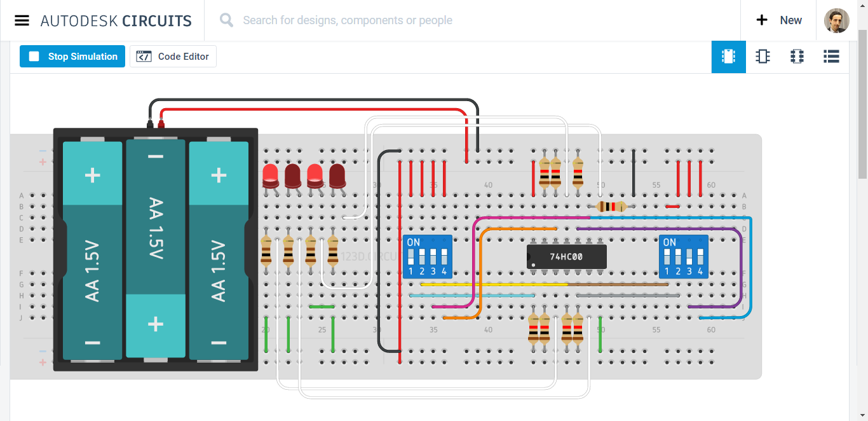The image size is (868, 421).
Task: Open the components list view
Action: click(831, 57)
